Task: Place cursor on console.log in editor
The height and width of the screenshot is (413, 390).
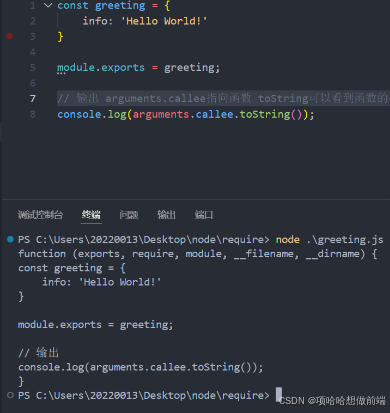Action: (x=92, y=114)
